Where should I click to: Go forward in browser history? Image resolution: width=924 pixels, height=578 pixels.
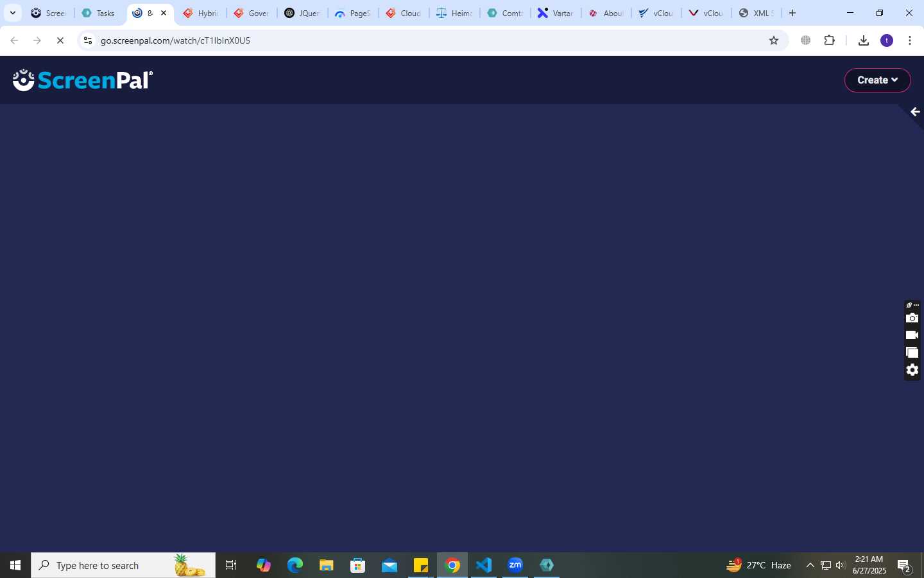[37, 40]
